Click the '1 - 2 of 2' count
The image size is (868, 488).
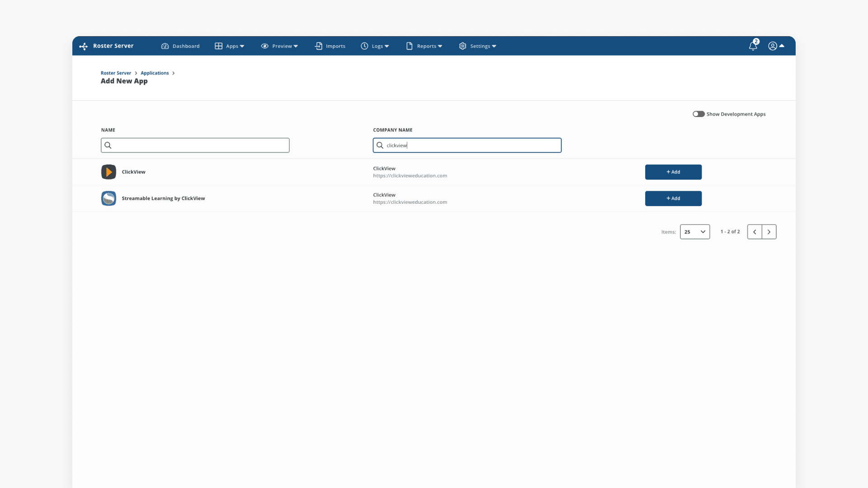click(730, 232)
